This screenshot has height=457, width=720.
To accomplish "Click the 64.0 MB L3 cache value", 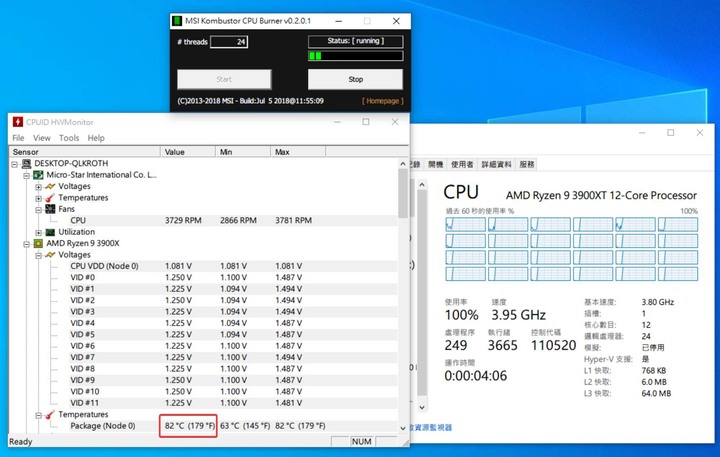I will click(x=656, y=394).
